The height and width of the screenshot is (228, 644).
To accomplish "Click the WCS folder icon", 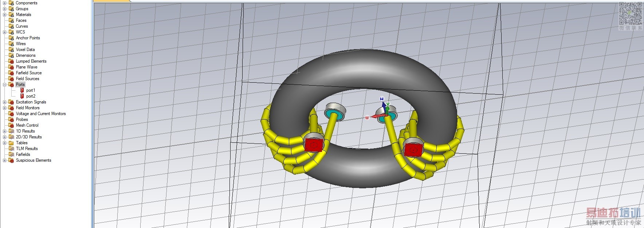I will coord(11,32).
